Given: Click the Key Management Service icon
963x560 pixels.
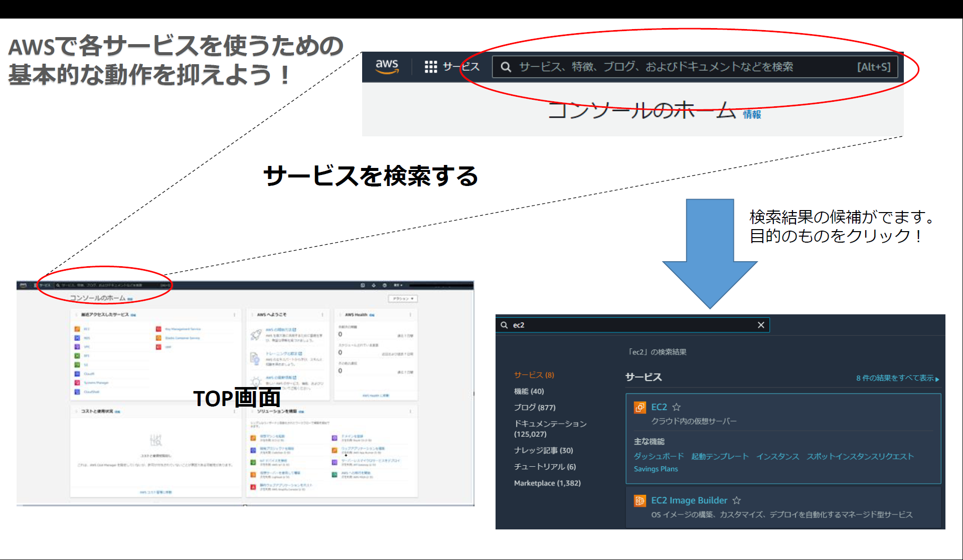Looking at the screenshot, I should pos(158,329).
